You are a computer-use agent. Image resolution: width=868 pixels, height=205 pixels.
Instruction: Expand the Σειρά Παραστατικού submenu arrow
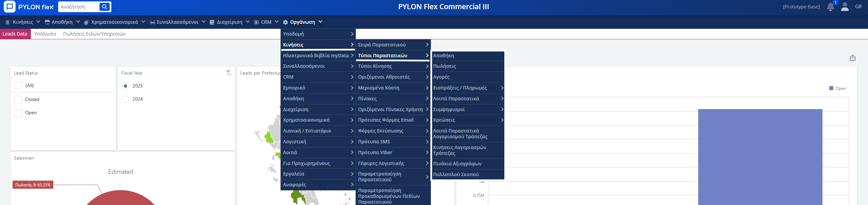[427, 44]
